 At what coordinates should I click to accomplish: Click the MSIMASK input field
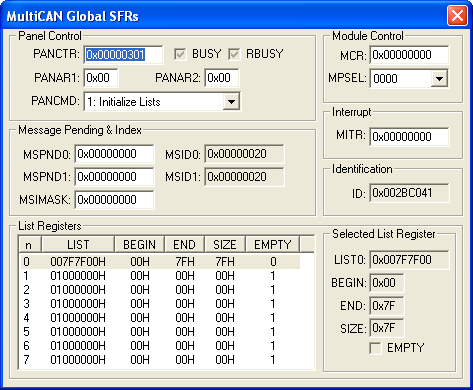114,200
